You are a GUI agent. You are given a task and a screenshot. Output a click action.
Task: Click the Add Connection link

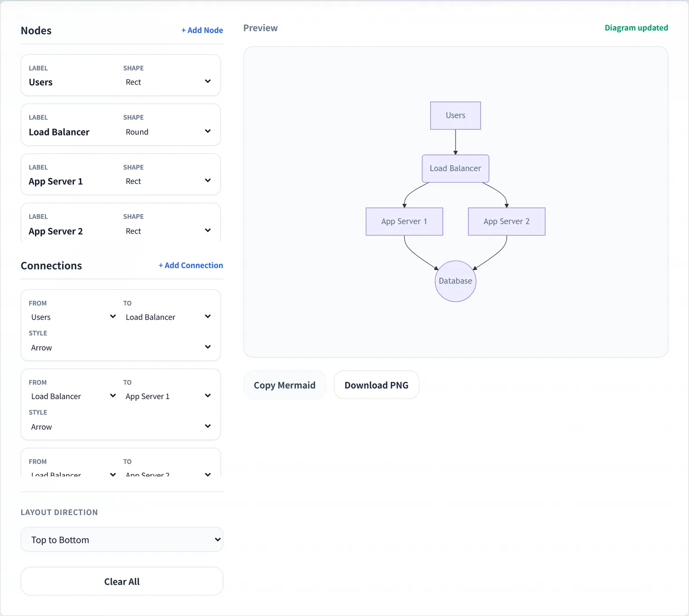191,265
